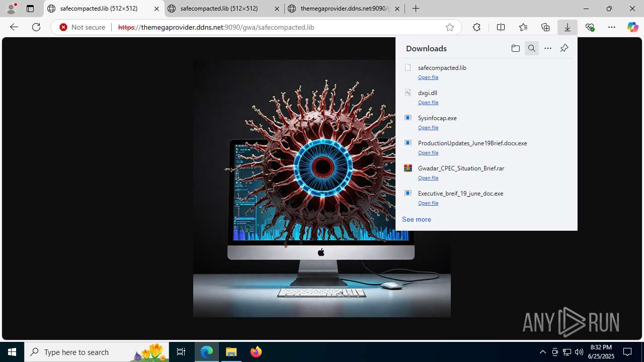Search downloads with magnifier icon
Image resolution: width=644 pixels, height=362 pixels.
[x=532, y=48]
